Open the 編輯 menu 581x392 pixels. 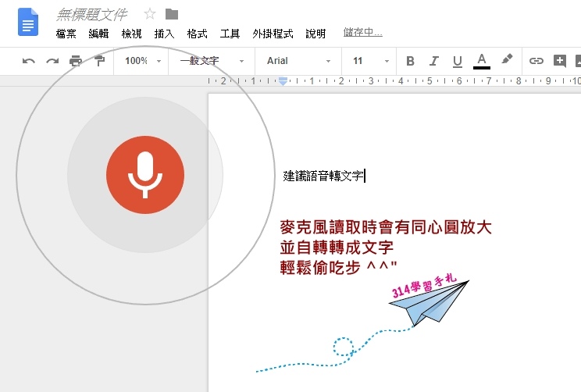[x=98, y=34]
